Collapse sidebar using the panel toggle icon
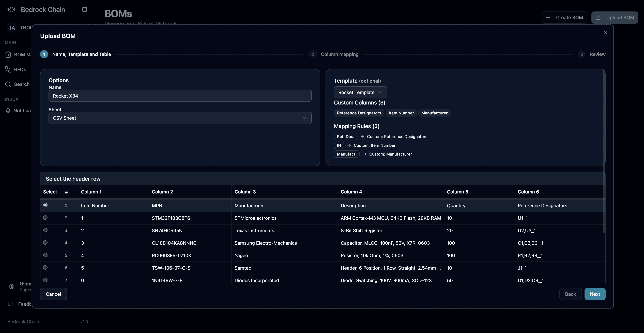The image size is (644, 333). [84, 9]
